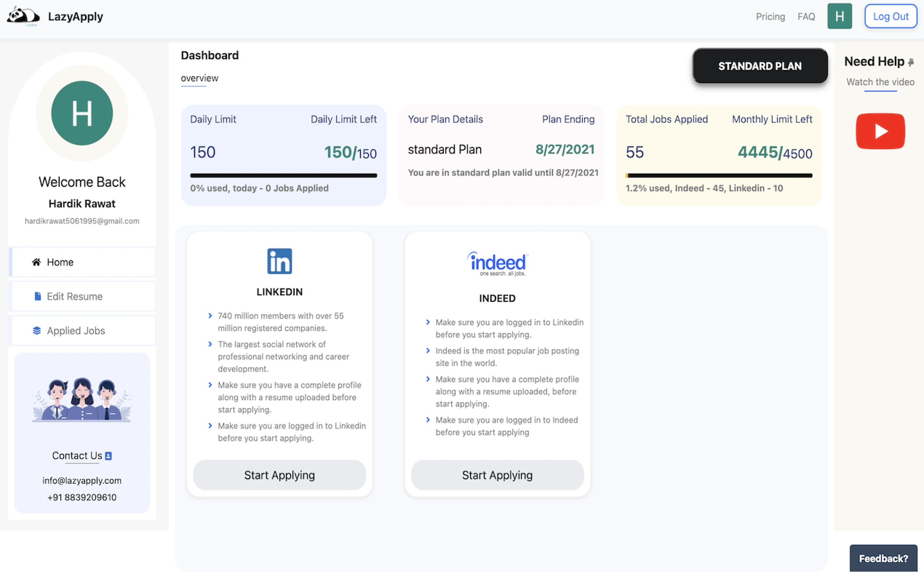Click the Contact Us link
This screenshot has width=924, height=576.
pos(77,456)
